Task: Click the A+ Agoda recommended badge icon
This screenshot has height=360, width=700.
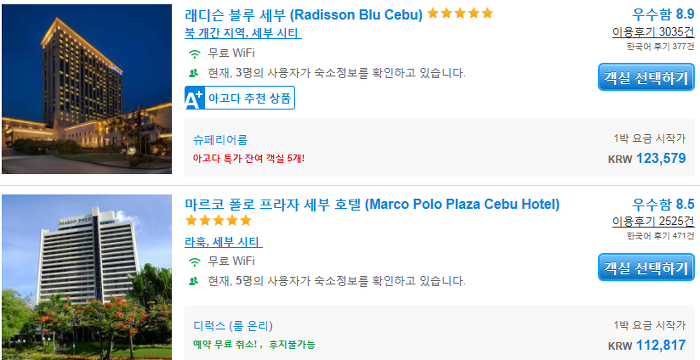Action: click(x=195, y=98)
